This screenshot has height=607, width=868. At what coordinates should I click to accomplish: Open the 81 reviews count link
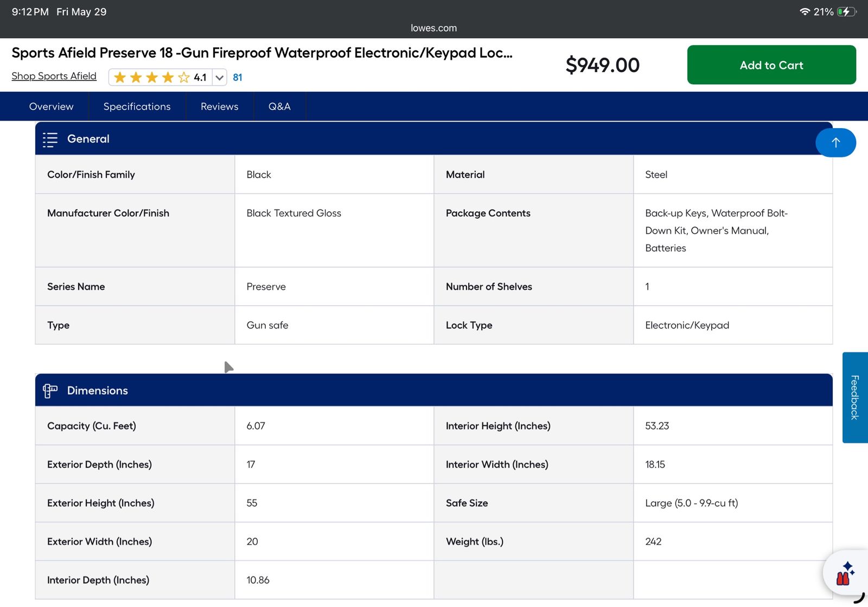pyautogui.click(x=238, y=78)
